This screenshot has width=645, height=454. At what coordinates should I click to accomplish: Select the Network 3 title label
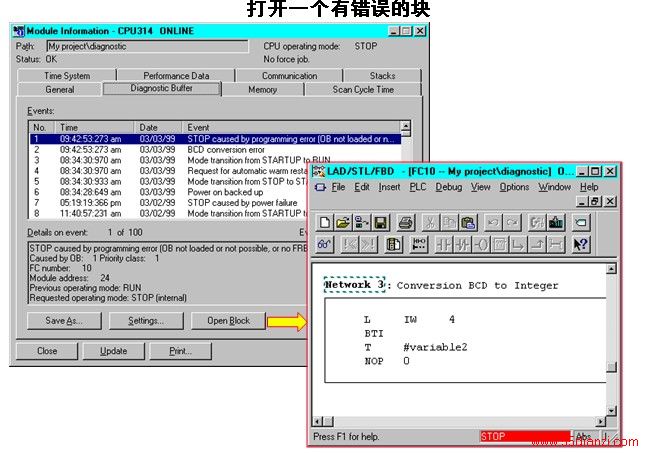pos(355,285)
